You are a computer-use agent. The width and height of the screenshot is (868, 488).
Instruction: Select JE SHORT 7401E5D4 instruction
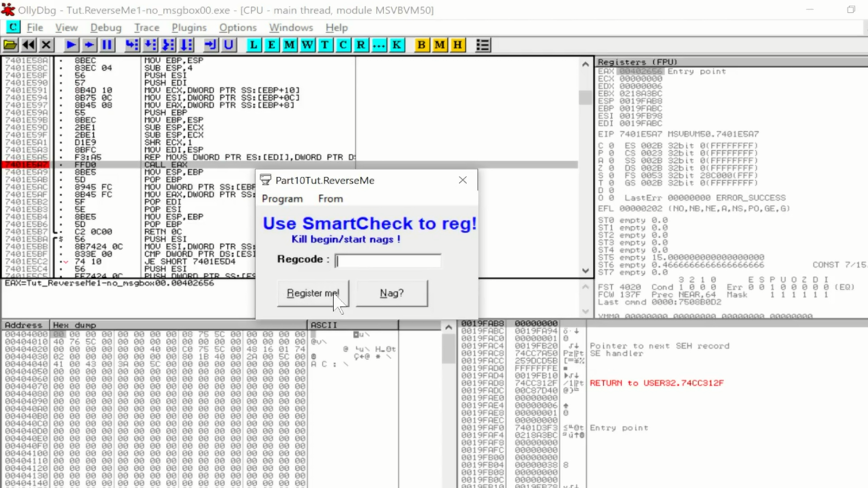190,262
